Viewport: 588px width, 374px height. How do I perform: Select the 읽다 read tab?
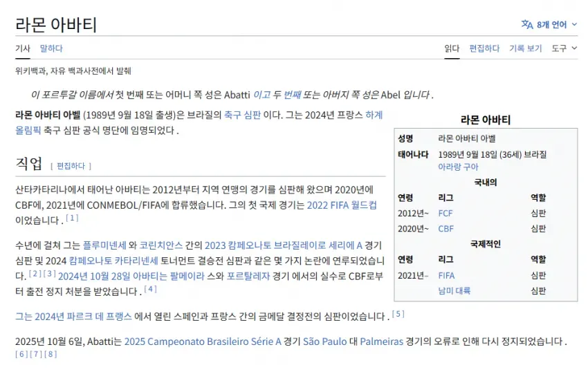(452, 48)
